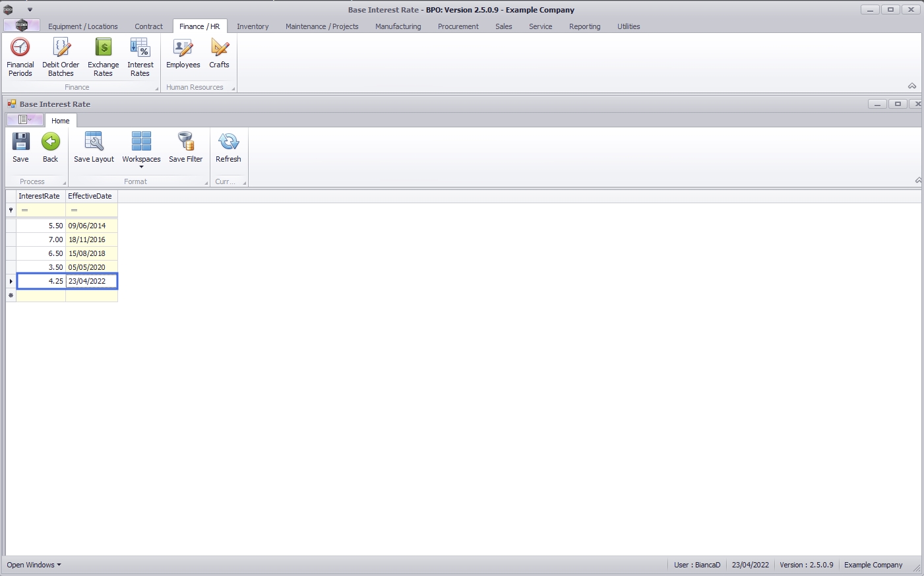The image size is (924, 576).
Task: Open the quick access toolbar arrow
Action: pyautogui.click(x=30, y=10)
